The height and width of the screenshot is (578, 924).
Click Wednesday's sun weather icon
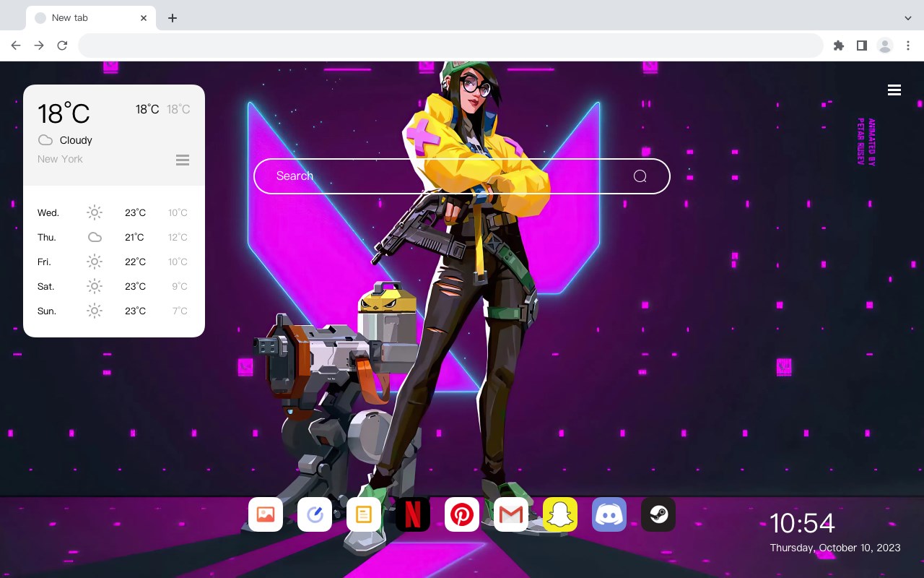(95, 212)
